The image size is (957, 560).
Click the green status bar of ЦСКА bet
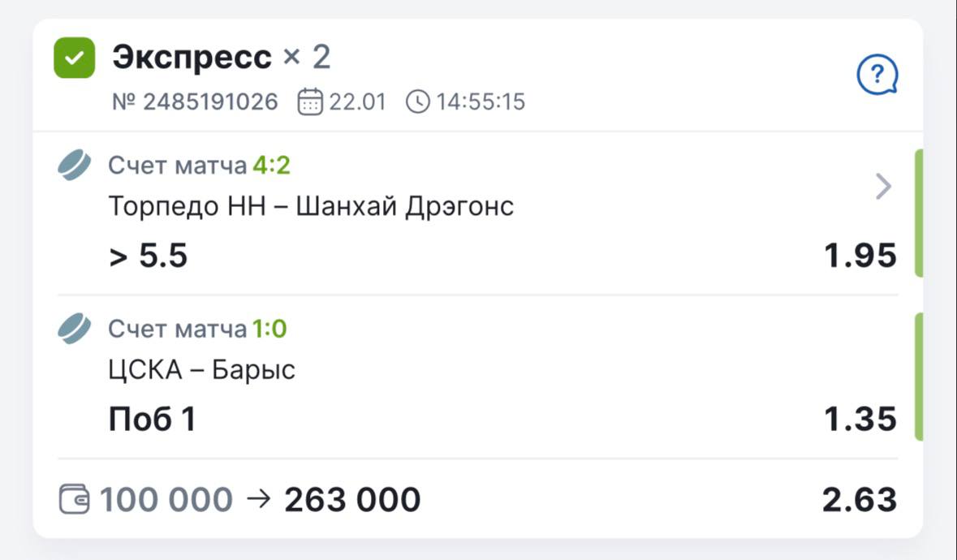(x=919, y=377)
